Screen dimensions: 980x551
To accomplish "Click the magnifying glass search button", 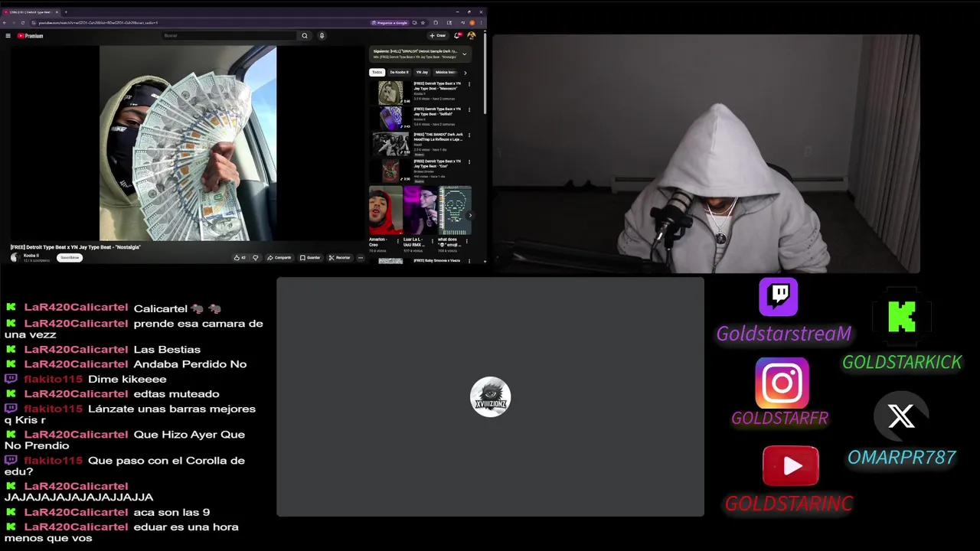I will click(x=305, y=35).
